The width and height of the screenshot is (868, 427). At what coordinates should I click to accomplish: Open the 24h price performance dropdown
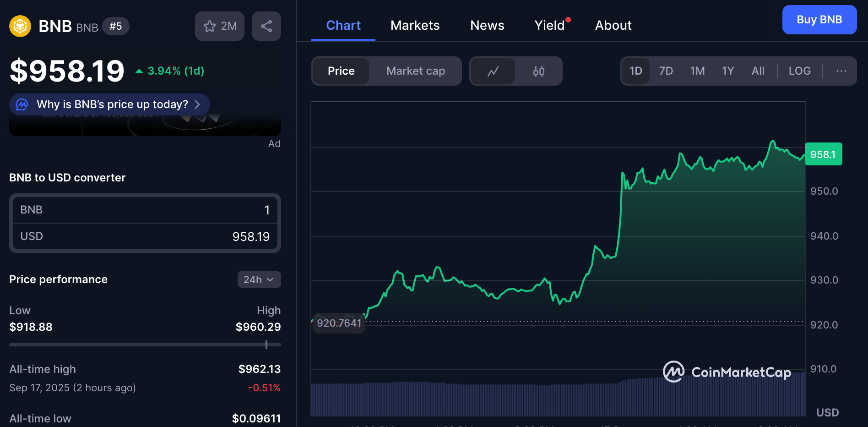pyautogui.click(x=259, y=279)
